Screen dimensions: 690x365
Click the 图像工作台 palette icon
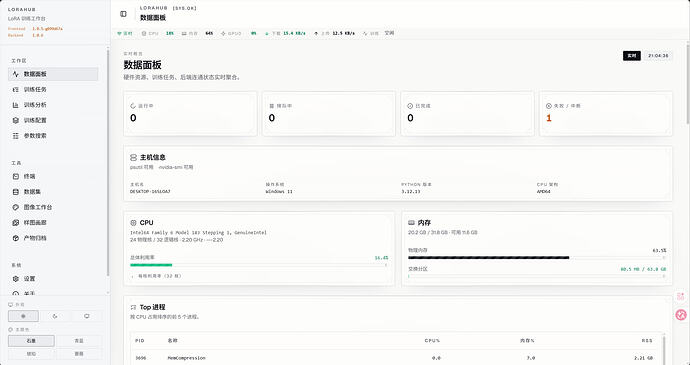tap(16, 207)
